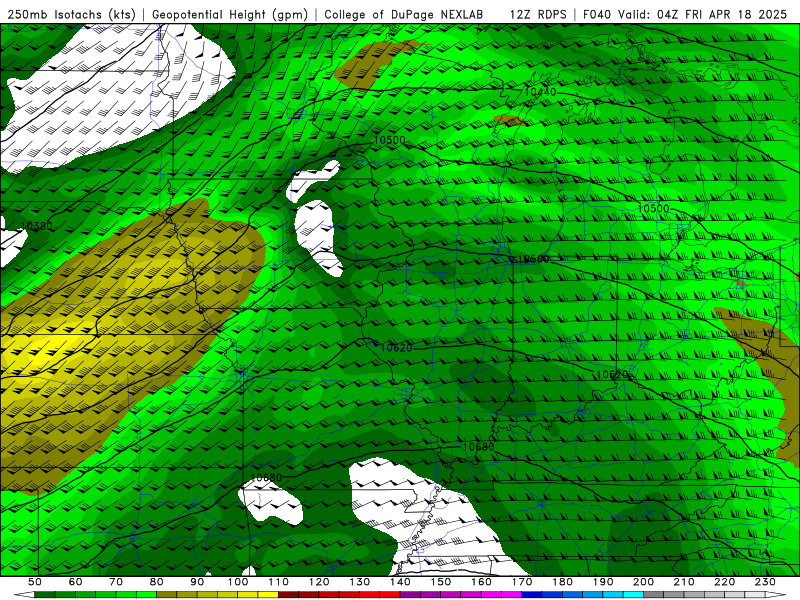Click the 140 knot legend label
Screen dimensions: 800x600
point(400,582)
